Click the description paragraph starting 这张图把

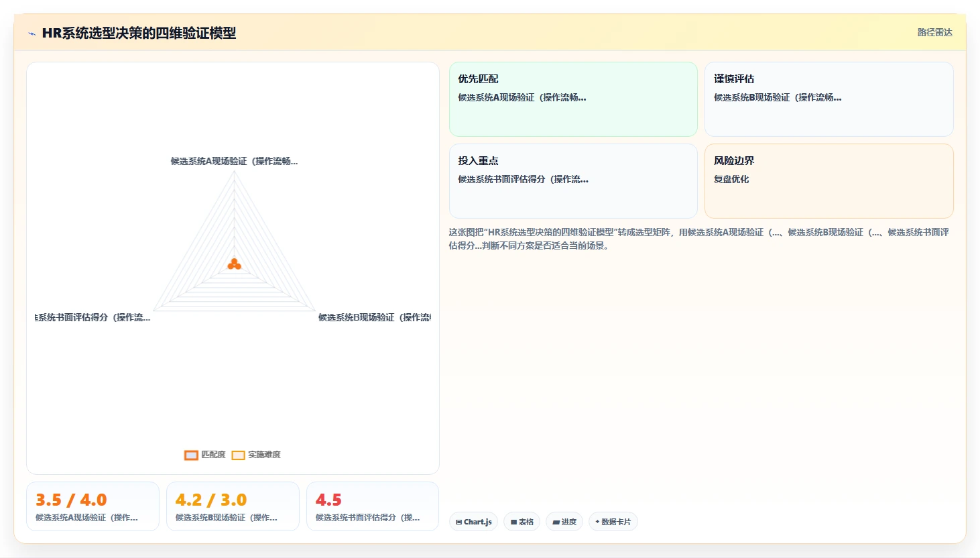(699, 239)
